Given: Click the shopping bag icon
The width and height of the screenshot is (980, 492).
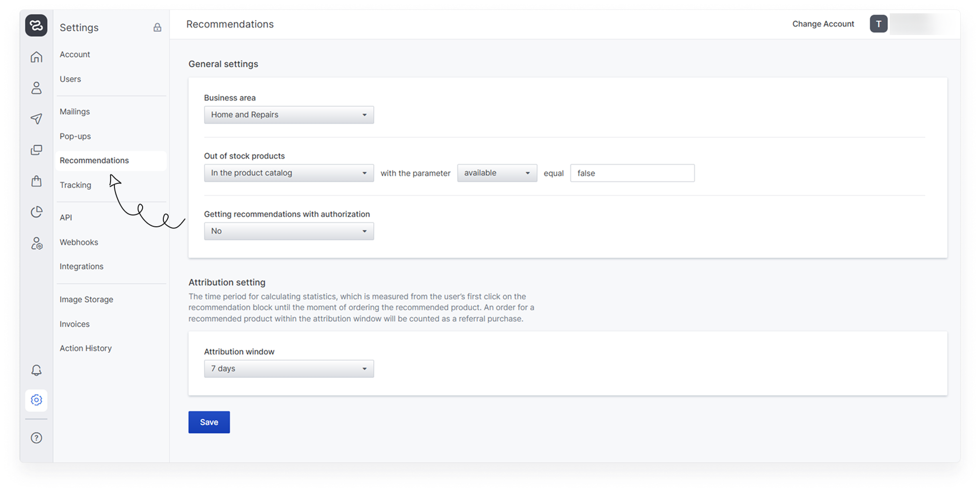Looking at the screenshot, I should point(37,181).
